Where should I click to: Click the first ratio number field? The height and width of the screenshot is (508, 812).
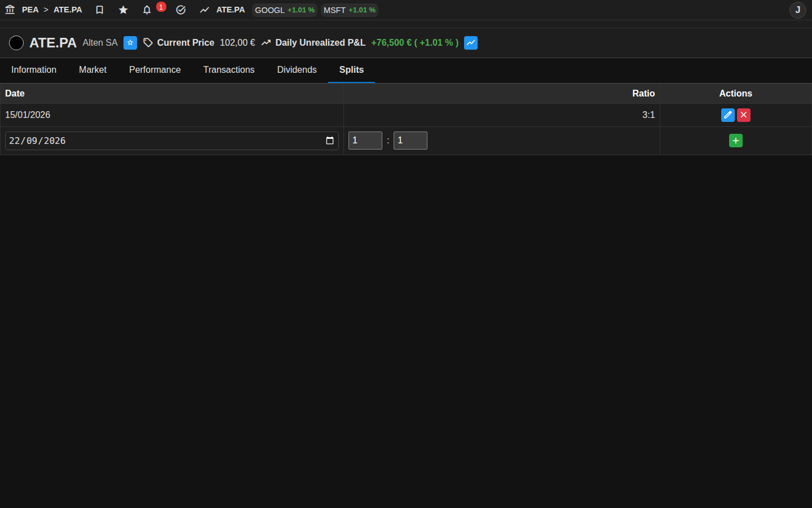(365, 141)
